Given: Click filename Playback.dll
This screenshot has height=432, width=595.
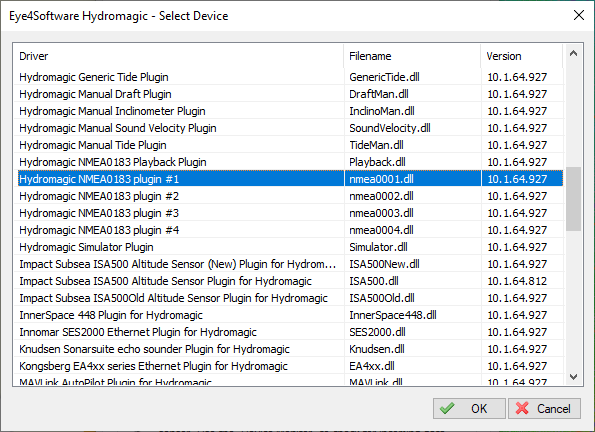Looking at the screenshot, I should click(377, 162).
